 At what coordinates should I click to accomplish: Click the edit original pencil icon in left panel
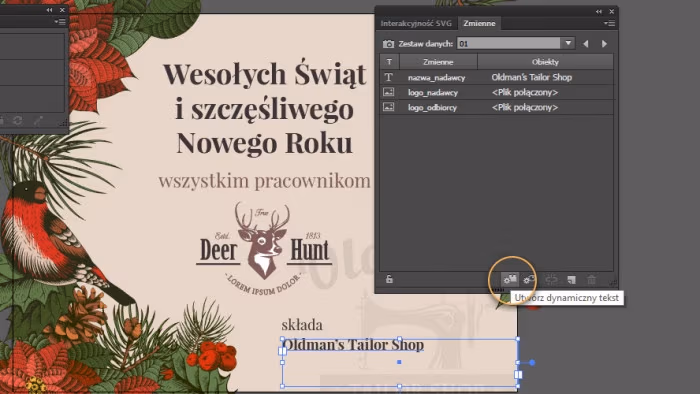pyautogui.click(x=39, y=120)
